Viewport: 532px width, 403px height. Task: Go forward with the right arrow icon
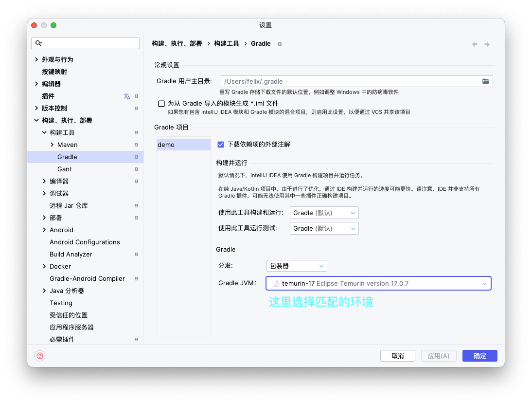click(487, 44)
